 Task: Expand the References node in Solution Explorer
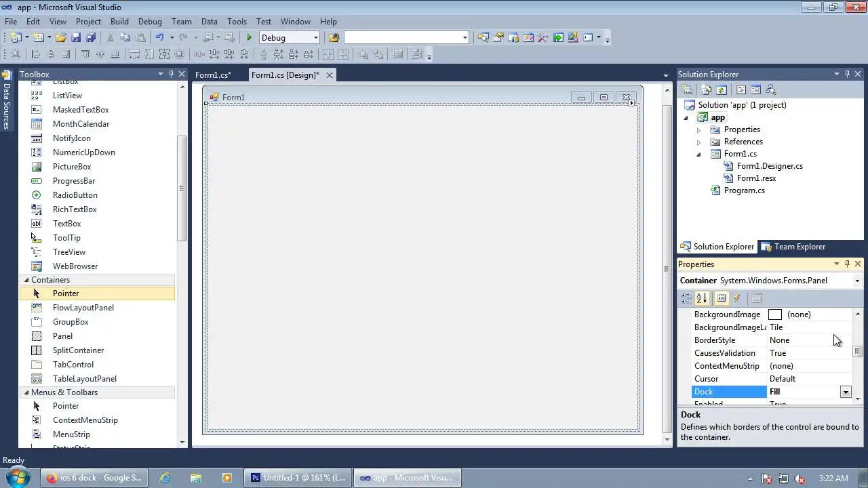(699, 142)
